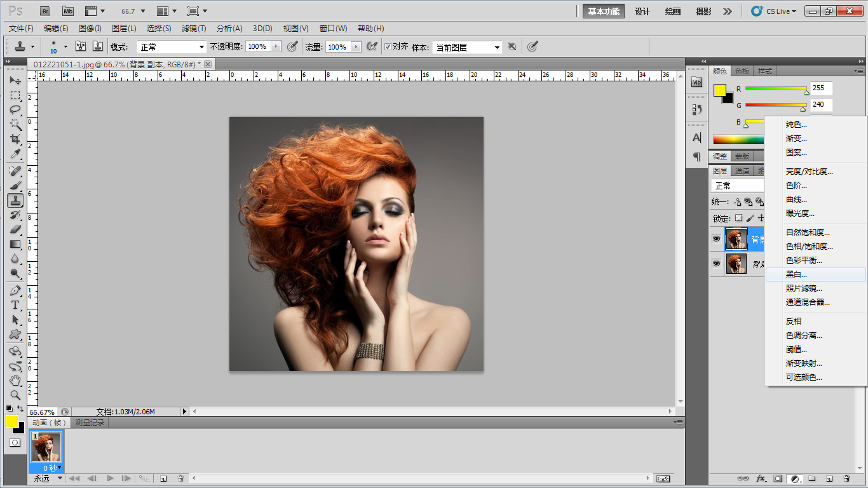Click the Add layer mask icon
This screenshot has width=868, height=488.
tap(778, 478)
